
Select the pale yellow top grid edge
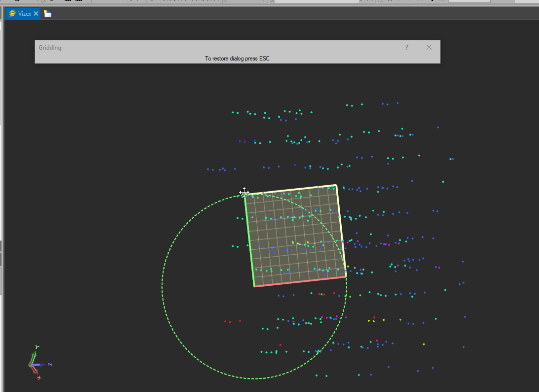tap(290, 190)
